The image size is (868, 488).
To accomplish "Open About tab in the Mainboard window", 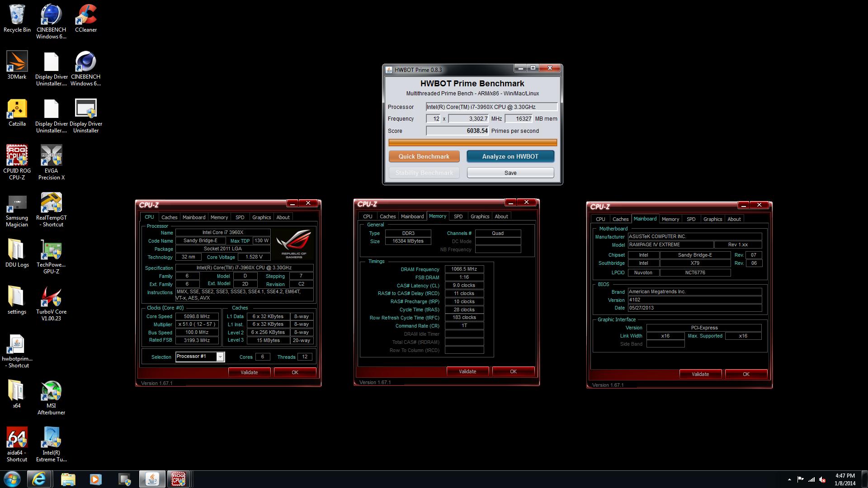I will [x=734, y=219].
